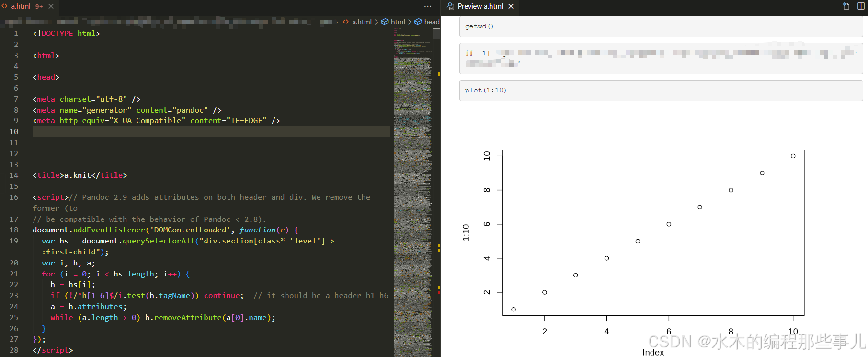The height and width of the screenshot is (357, 868).
Task: Click the <head> tag on line 5
Action: coord(46,77)
